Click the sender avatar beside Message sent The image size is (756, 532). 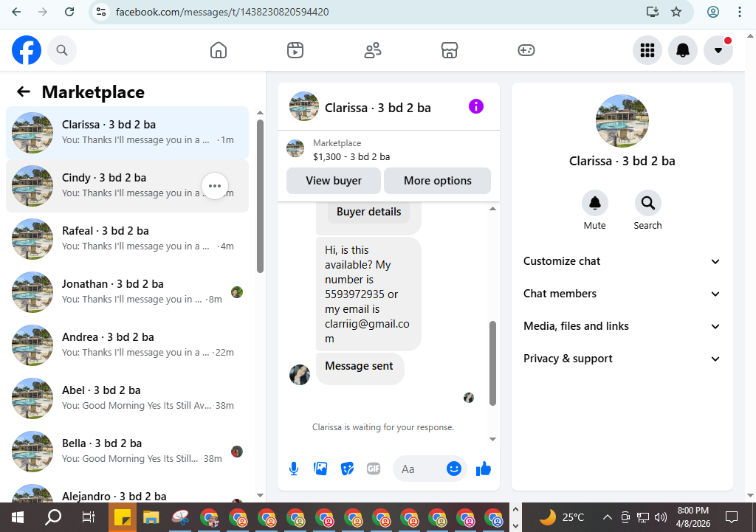[x=300, y=375]
